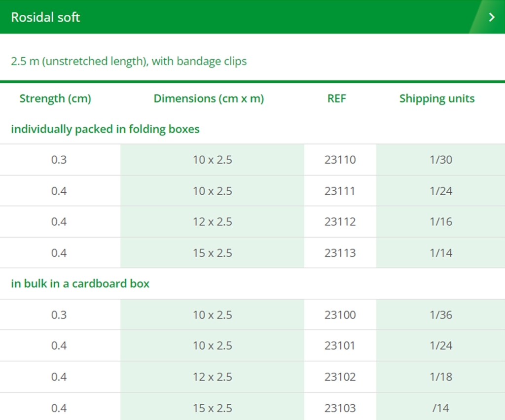Click the Strength (cm) column header
Screen dimensions: 505x420
[x=55, y=99]
